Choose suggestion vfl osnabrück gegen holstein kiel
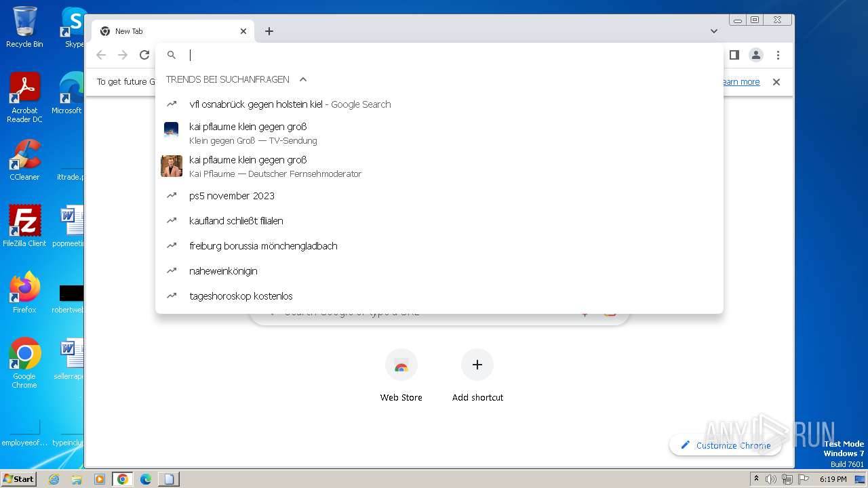 [x=439, y=104]
